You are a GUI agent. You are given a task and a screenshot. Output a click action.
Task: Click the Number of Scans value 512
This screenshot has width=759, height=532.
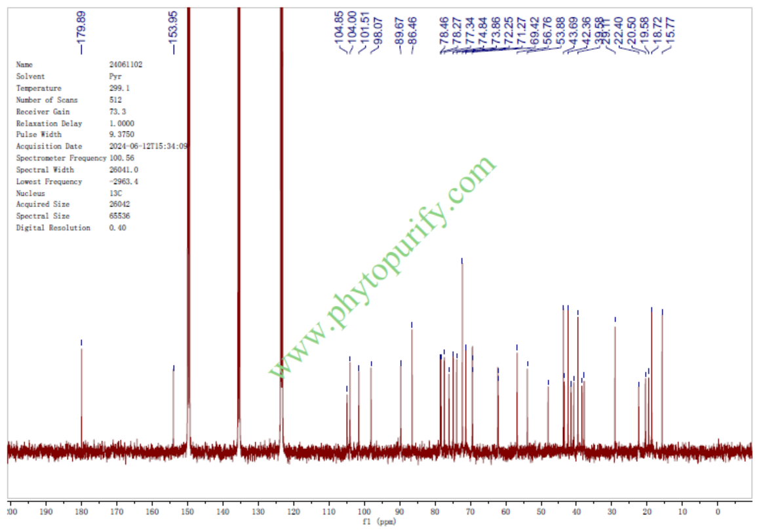point(115,100)
